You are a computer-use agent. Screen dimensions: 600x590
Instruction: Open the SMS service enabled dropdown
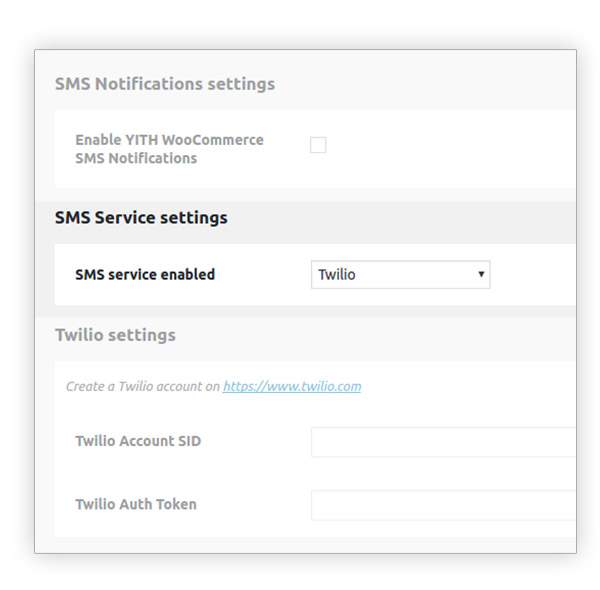click(401, 275)
